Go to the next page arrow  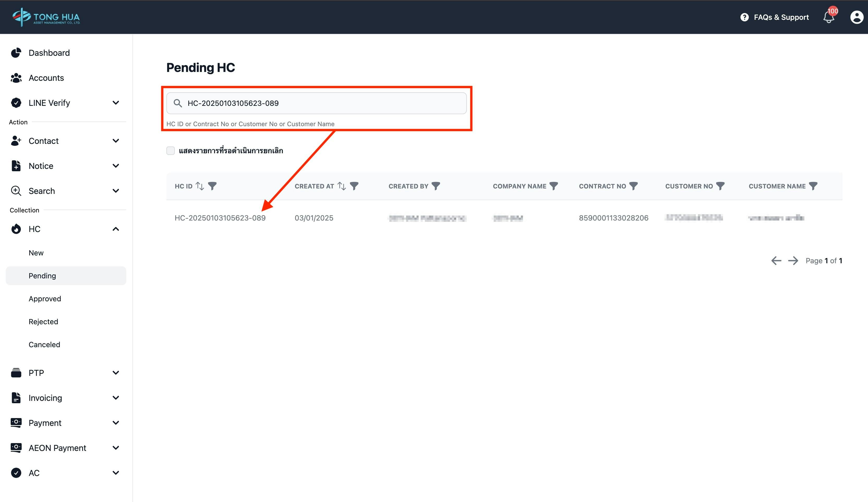pos(793,261)
